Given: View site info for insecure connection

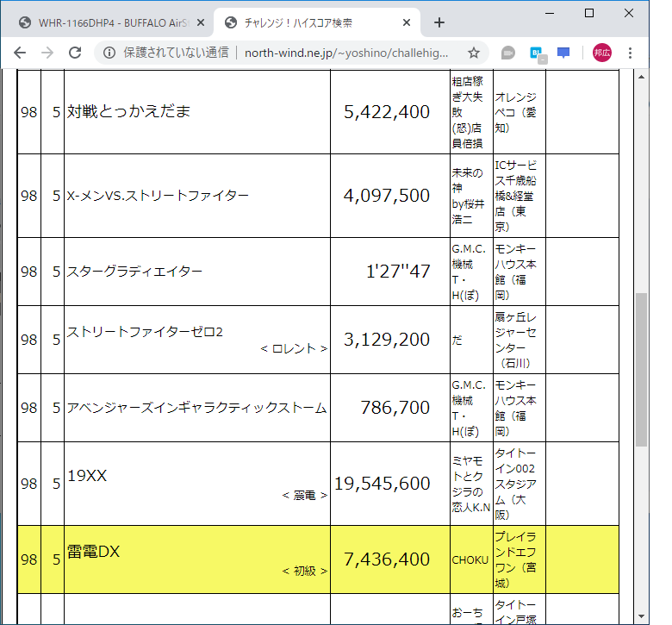Looking at the screenshot, I should pos(109,53).
